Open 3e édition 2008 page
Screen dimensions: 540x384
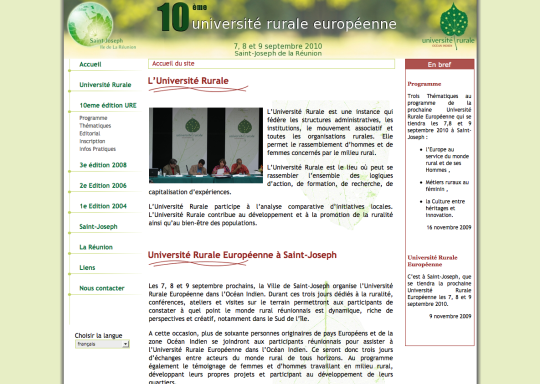103,165
